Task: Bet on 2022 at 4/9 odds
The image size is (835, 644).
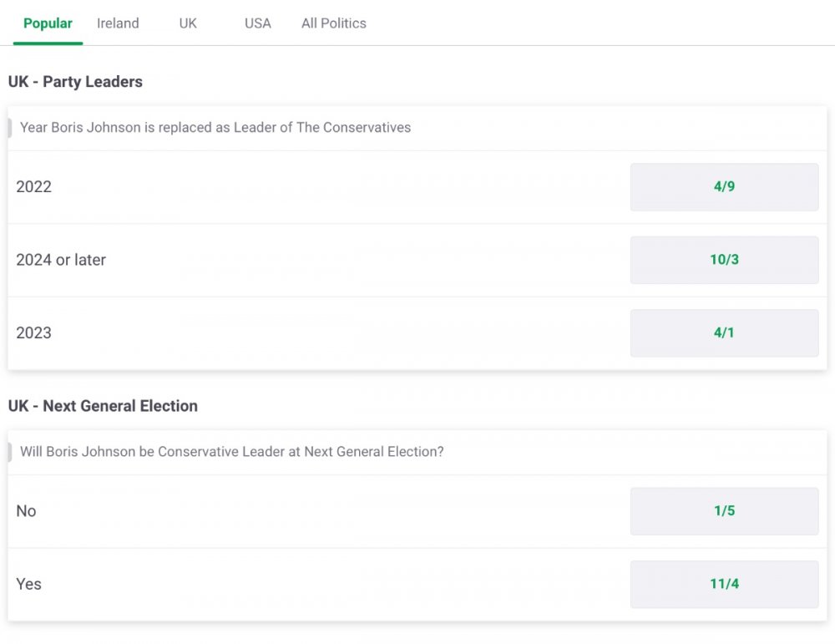Action: (x=724, y=187)
